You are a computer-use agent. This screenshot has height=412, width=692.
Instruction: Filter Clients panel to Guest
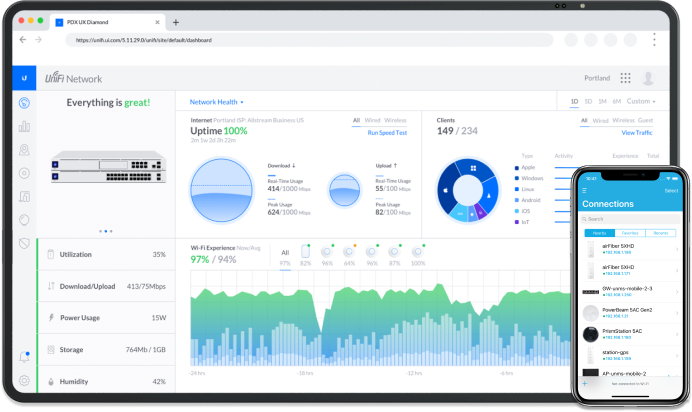(651, 120)
